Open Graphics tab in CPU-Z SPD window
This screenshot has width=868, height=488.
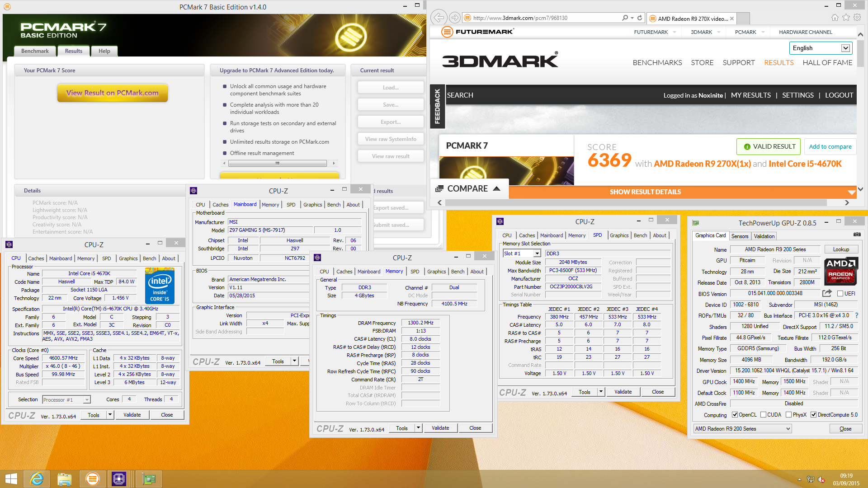point(619,235)
